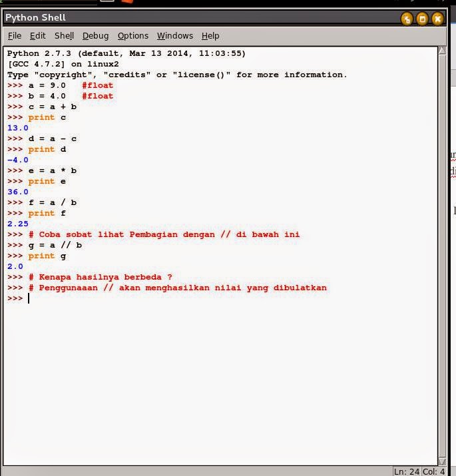Minimize the Python Shell window

(407, 19)
